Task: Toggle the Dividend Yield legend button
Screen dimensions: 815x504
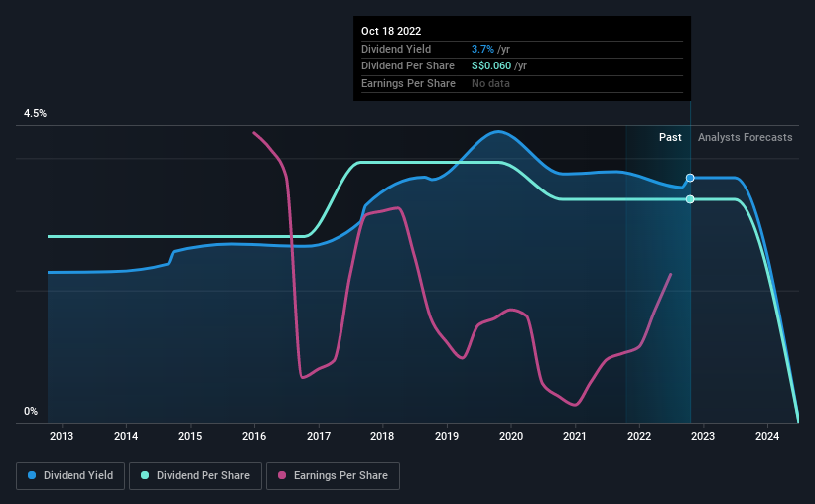Action: coord(70,476)
